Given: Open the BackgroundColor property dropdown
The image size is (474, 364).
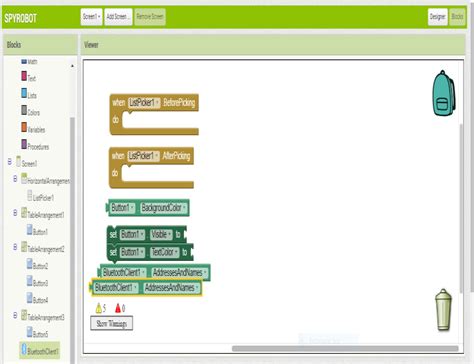Looking at the screenshot, I should (164, 208).
